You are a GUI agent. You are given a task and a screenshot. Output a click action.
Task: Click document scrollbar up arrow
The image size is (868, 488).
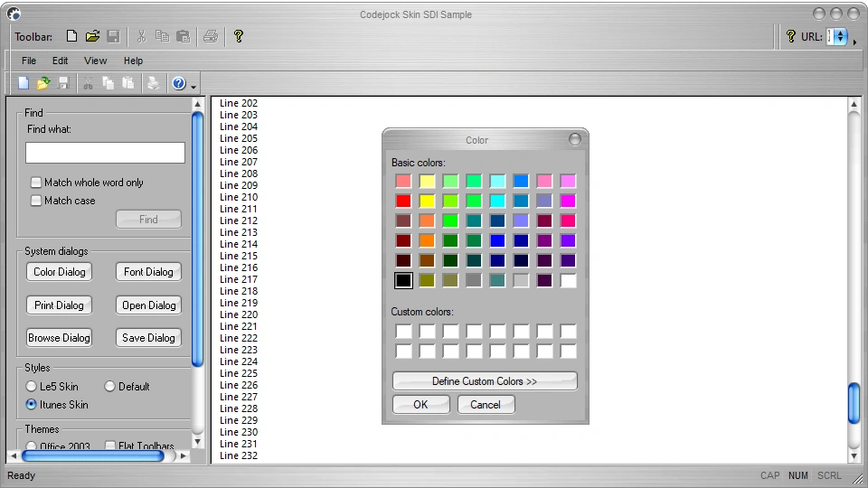pos(854,104)
